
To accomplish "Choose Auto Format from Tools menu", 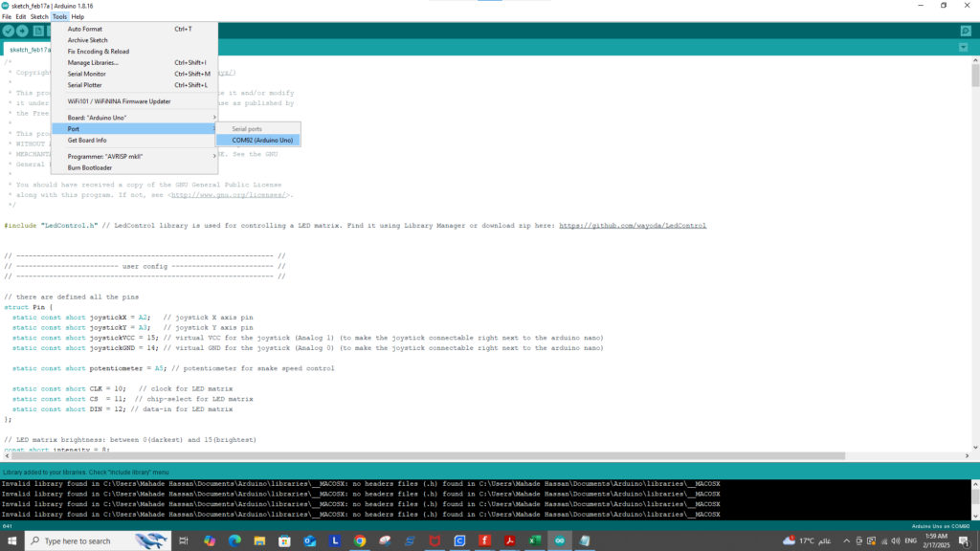I will click(x=134, y=29).
